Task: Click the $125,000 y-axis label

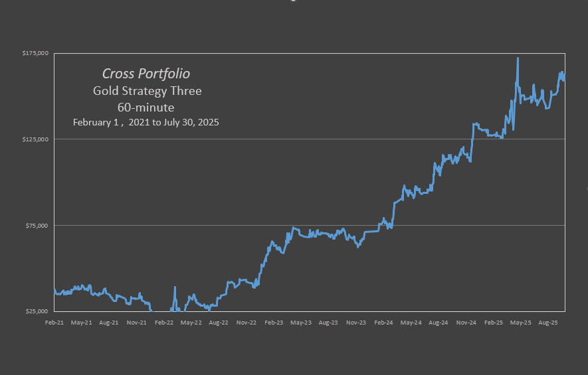Action: [x=37, y=139]
